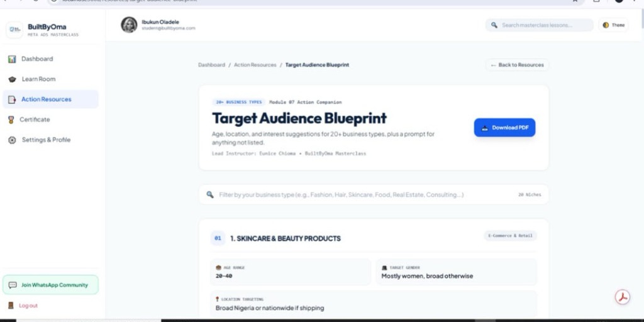The width and height of the screenshot is (644, 322).
Task: Open the Action Resources breadcrumb link
Action: (255, 65)
